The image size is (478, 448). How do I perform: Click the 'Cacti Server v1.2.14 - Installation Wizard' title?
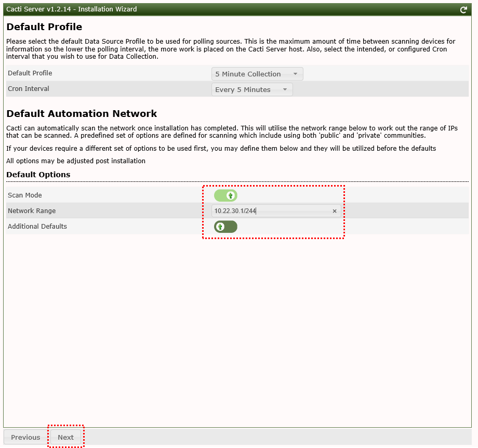pos(71,9)
